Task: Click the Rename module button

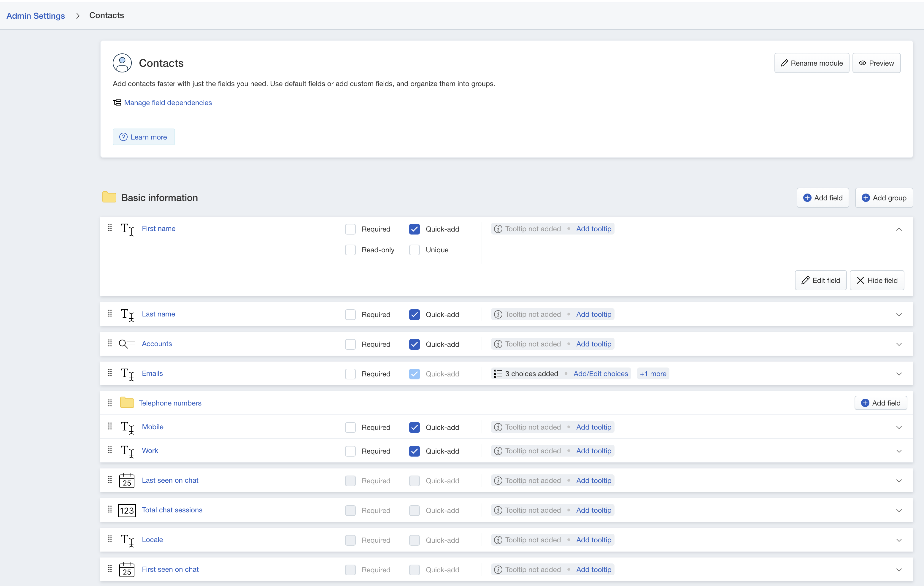Action: coord(812,63)
